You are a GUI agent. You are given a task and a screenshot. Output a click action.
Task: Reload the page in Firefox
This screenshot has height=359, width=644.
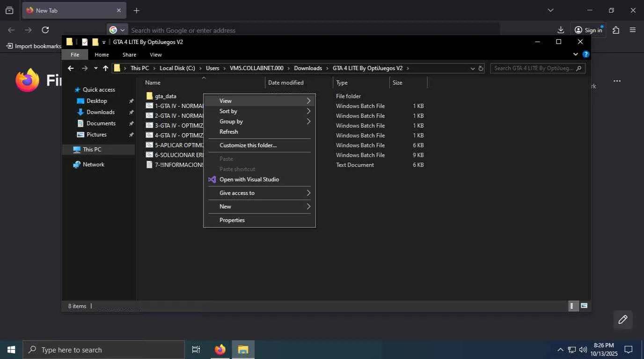(x=45, y=30)
